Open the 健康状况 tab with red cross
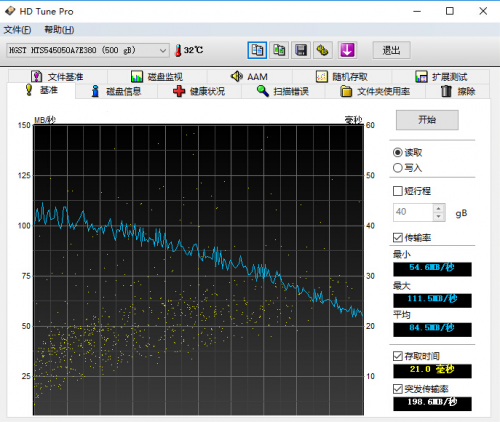The width and height of the screenshot is (500, 422). pyautogui.click(x=199, y=91)
